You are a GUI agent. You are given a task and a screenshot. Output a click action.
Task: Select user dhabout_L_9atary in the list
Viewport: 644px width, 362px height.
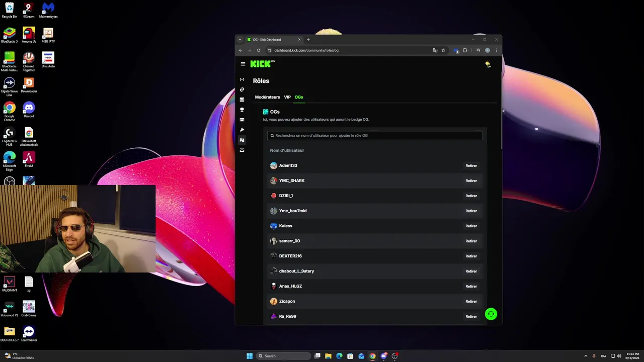tap(296, 271)
